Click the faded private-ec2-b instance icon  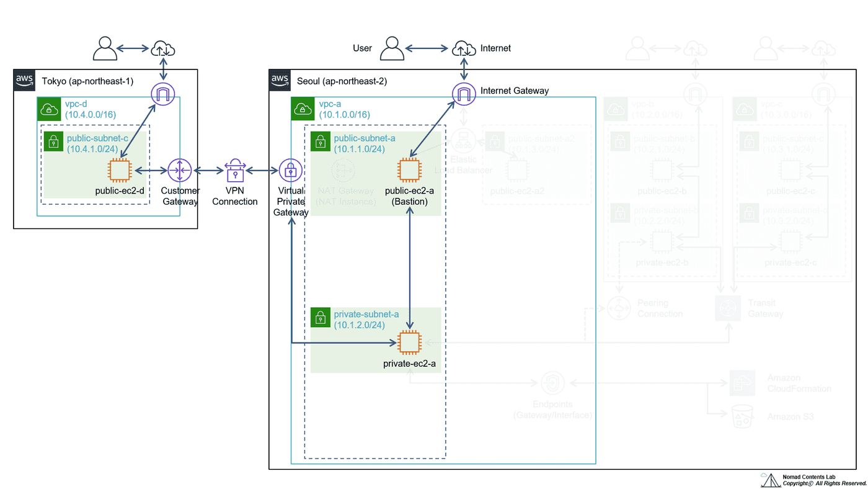click(663, 241)
